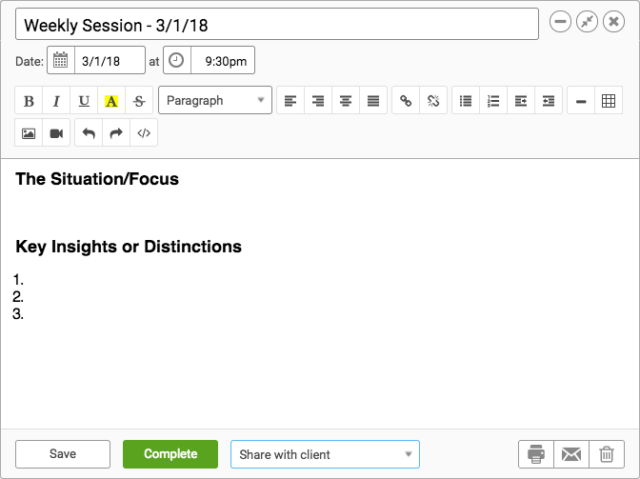Insert a table

(x=609, y=100)
